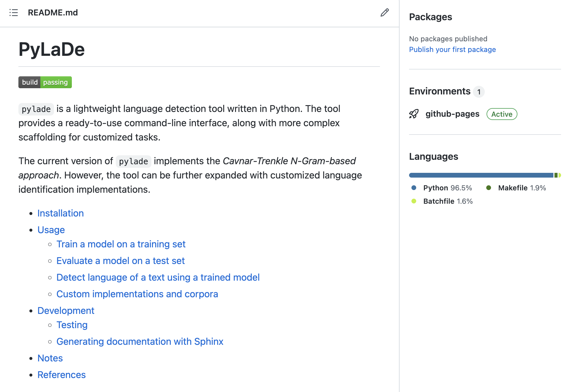The width and height of the screenshot is (567, 392).
Task: Click the Cavnar-Trenkle N-Gram-based italic text
Action: (289, 161)
